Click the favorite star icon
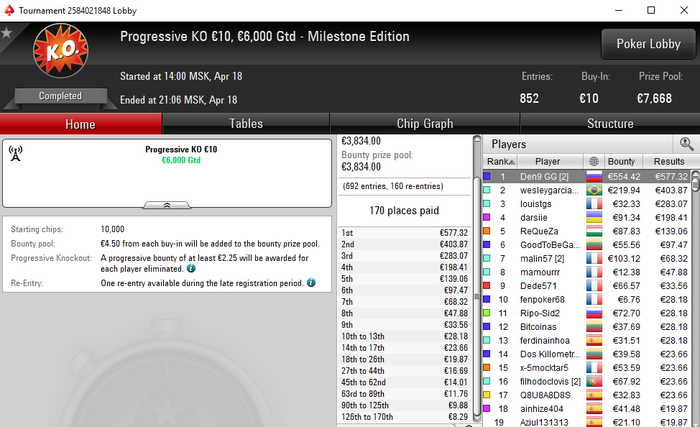 [x=6, y=33]
